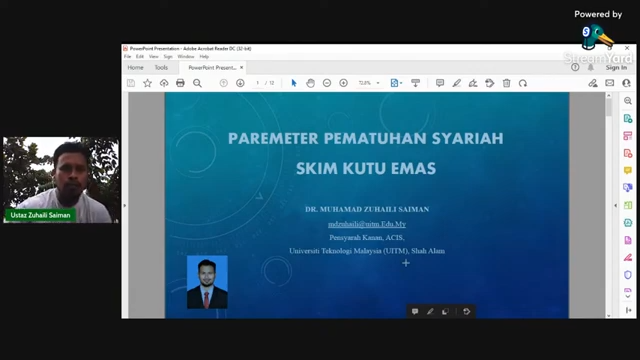This screenshot has width=640, height=360.
Task: Go to next page arrow
Action: [240, 83]
